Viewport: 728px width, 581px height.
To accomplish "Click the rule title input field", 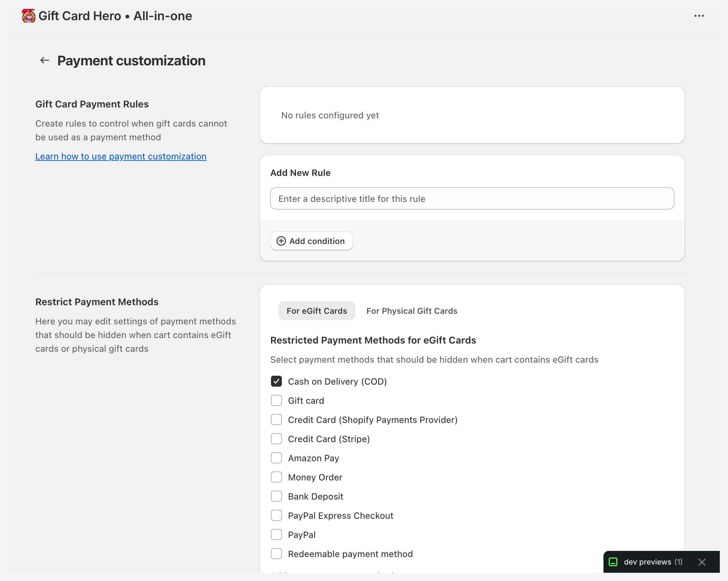I will (x=472, y=198).
